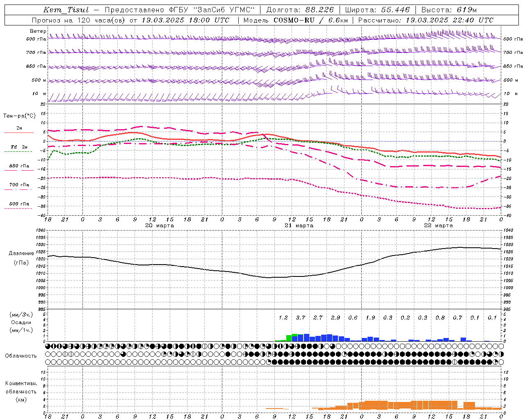Click 'Рассчитано: 19.03.2025 22:40 UTC' timestamp

(426, 20)
